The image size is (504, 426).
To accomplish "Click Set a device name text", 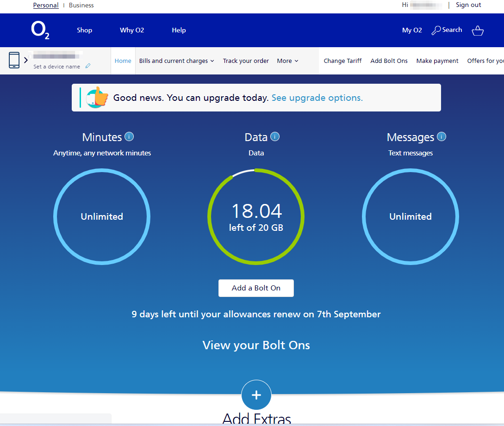I will pos(56,67).
